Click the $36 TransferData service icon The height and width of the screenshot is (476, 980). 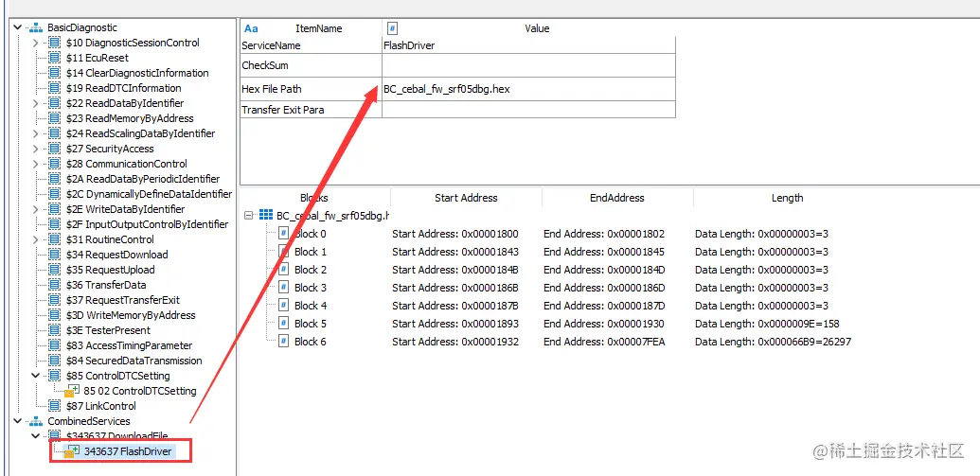pyautogui.click(x=55, y=285)
